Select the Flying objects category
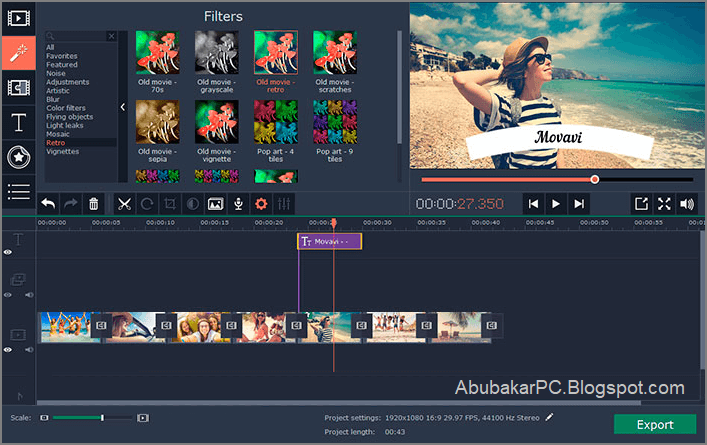This screenshot has height=445, width=707. (69, 117)
